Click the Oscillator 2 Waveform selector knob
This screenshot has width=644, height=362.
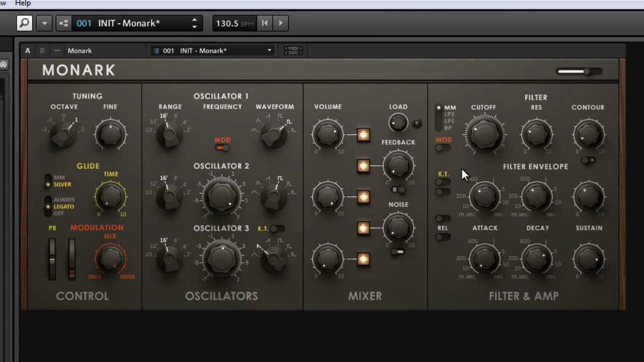tap(275, 196)
